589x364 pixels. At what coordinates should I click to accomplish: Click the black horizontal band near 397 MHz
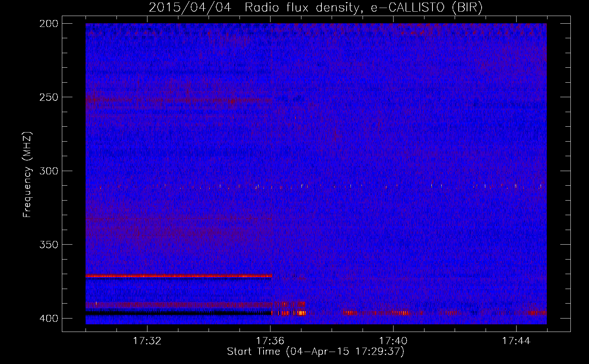click(x=178, y=313)
